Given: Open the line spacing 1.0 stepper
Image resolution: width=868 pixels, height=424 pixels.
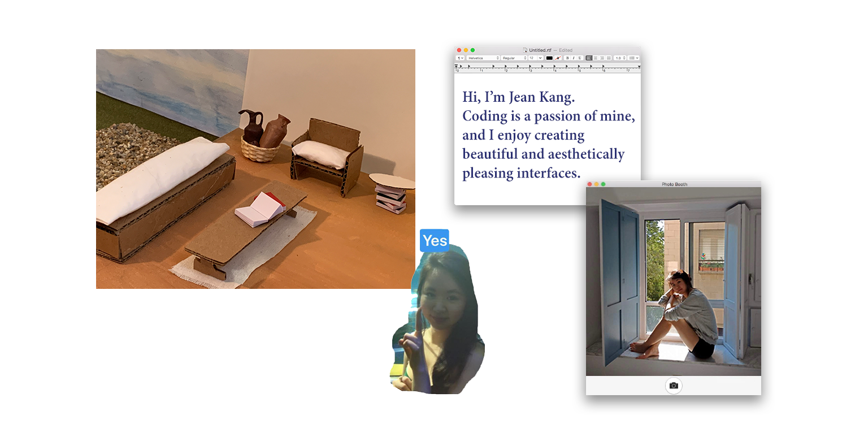Looking at the screenshot, I should tap(620, 58).
